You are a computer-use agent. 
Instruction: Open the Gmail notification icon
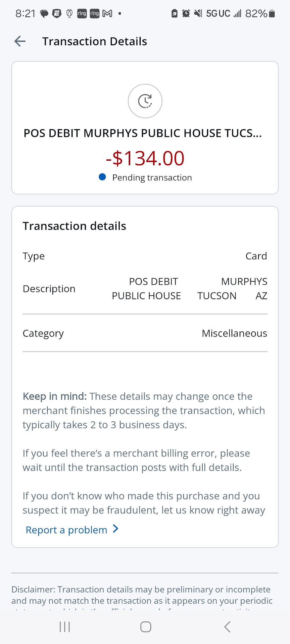[107, 13]
